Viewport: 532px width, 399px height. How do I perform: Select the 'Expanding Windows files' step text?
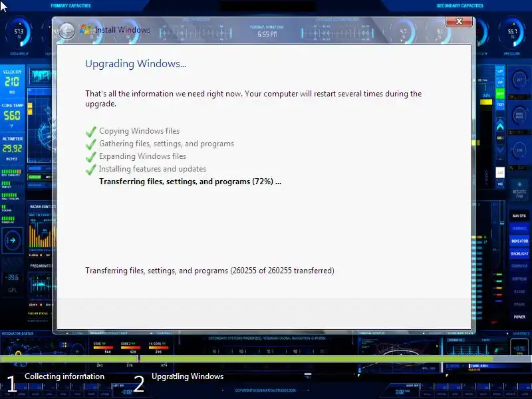(142, 156)
